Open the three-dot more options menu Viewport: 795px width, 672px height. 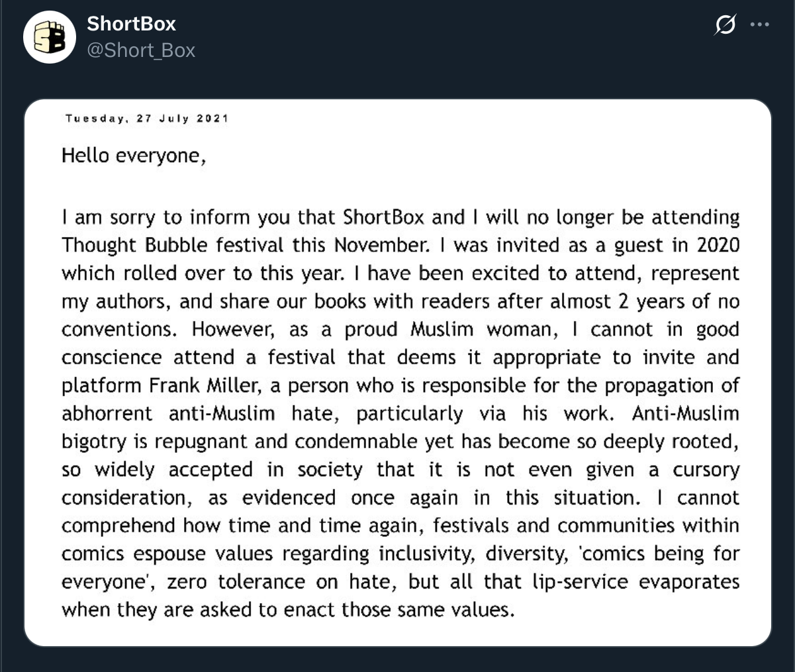(x=759, y=25)
